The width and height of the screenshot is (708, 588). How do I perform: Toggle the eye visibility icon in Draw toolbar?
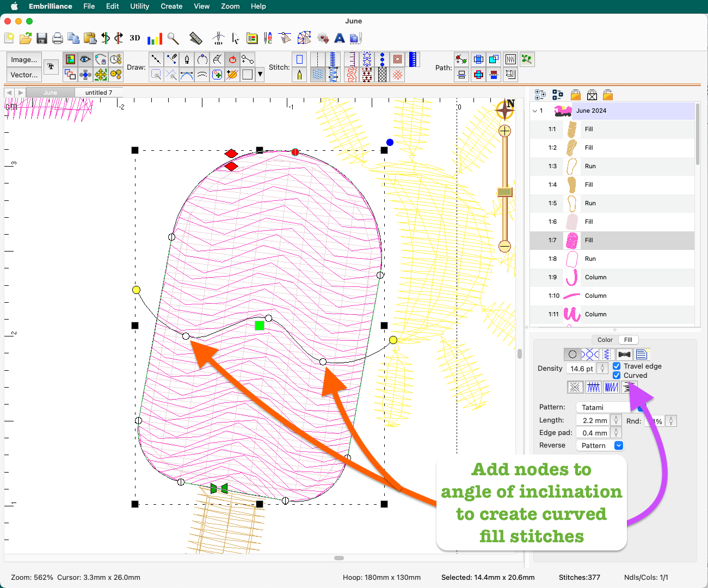[85, 59]
